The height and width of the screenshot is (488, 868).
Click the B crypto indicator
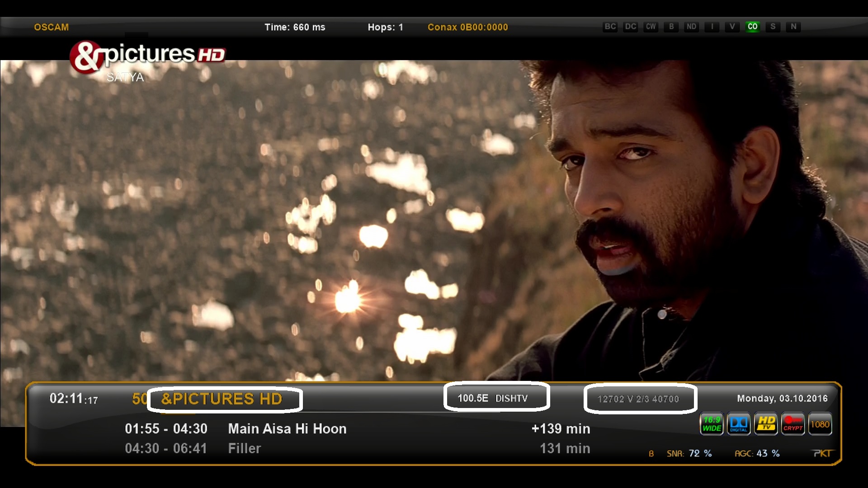(x=671, y=27)
